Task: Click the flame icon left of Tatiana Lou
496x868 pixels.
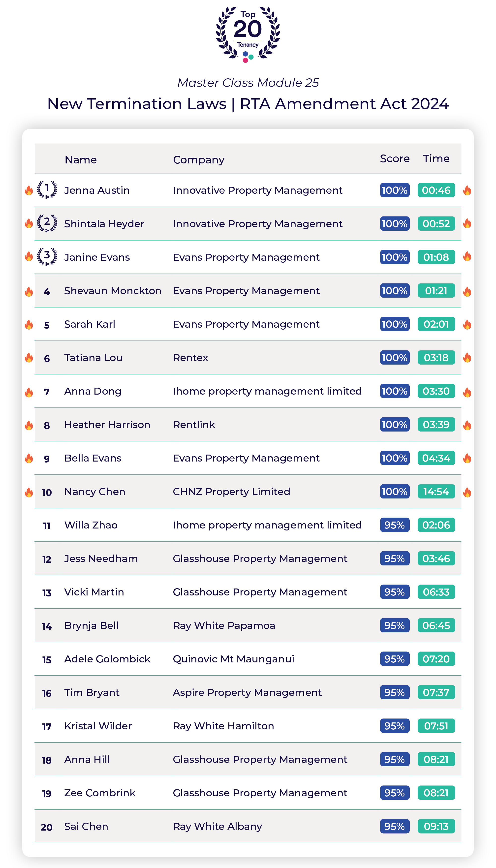Action: pyautogui.click(x=29, y=358)
